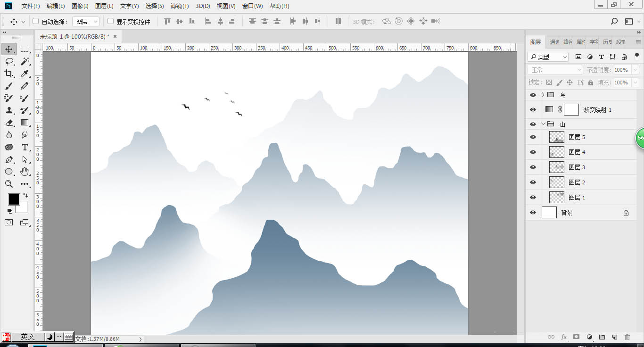Click the 背景 layer thumbnail
This screenshot has width=644, height=347.
click(549, 213)
